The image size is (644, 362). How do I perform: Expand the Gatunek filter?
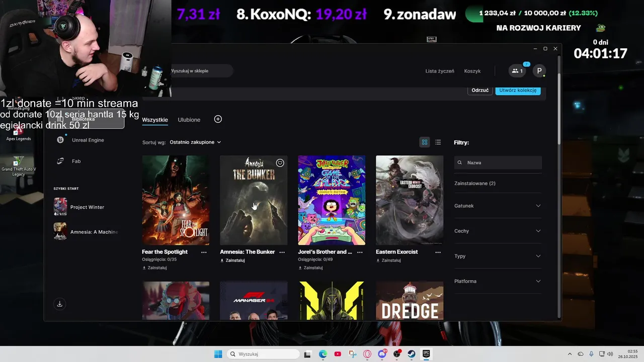(498, 206)
